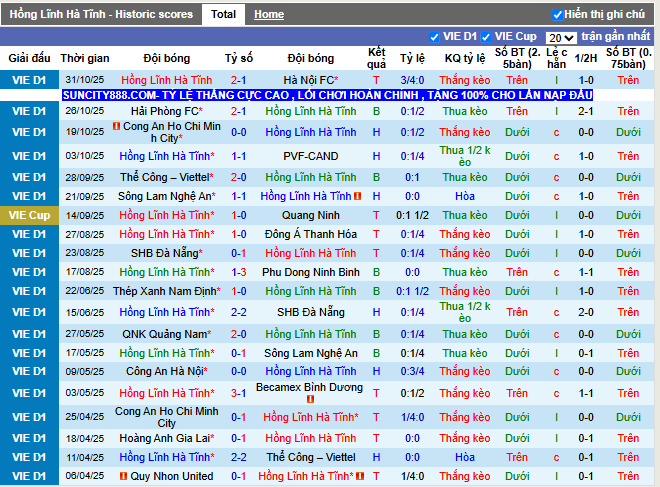660x487 pixels.
Task: Select QNK Quảng Nam team name
Action: 167,334
